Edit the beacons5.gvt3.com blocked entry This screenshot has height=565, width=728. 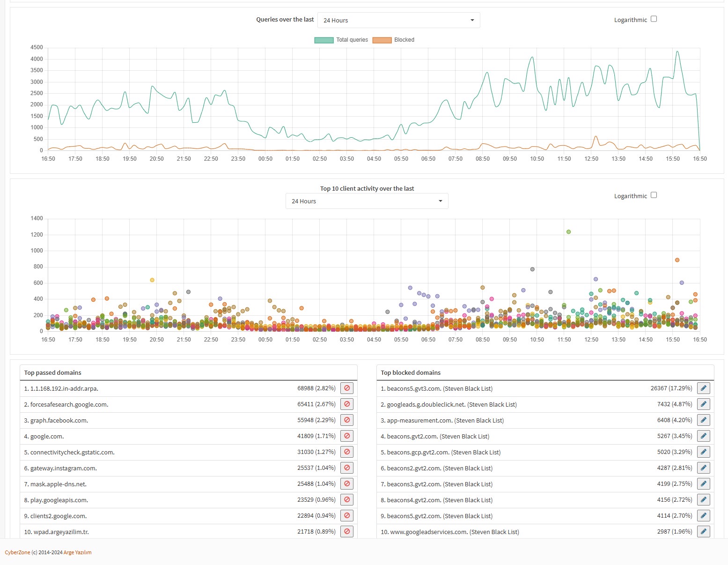point(704,388)
